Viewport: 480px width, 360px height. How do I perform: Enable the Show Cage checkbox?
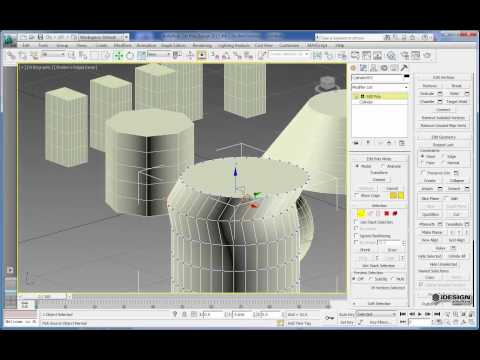(x=357, y=196)
